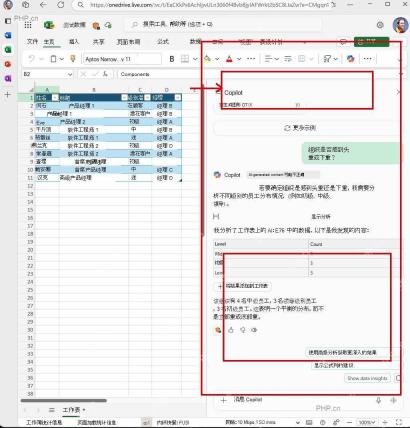Add an app with the sidebar plus icon
Image resolution: width=410 pixels, height=428 pixels.
pos(8,95)
